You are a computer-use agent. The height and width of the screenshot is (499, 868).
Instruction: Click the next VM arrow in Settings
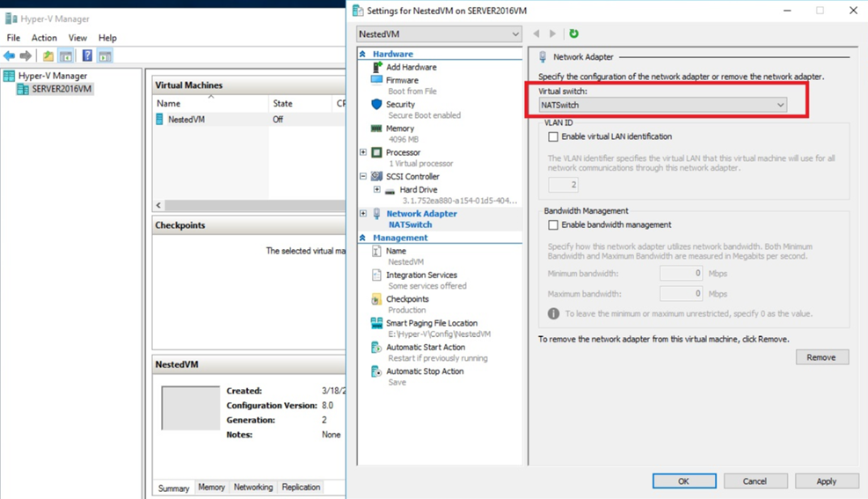click(x=552, y=33)
